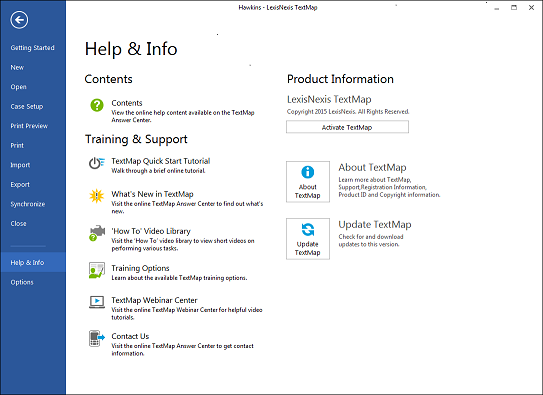This screenshot has width=543, height=395.
Task: Click the Activate TextMap button
Action: (x=347, y=127)
